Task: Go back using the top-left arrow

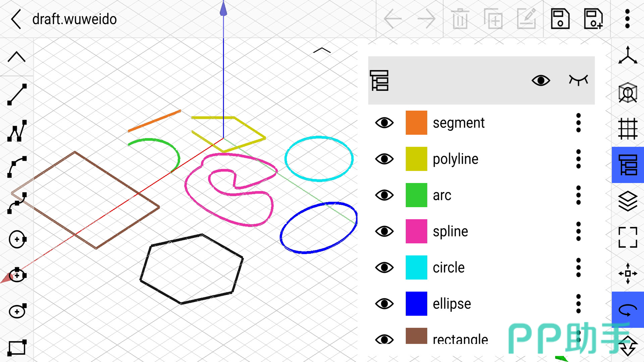Action: pyautogui.click(x=16, y=19)
